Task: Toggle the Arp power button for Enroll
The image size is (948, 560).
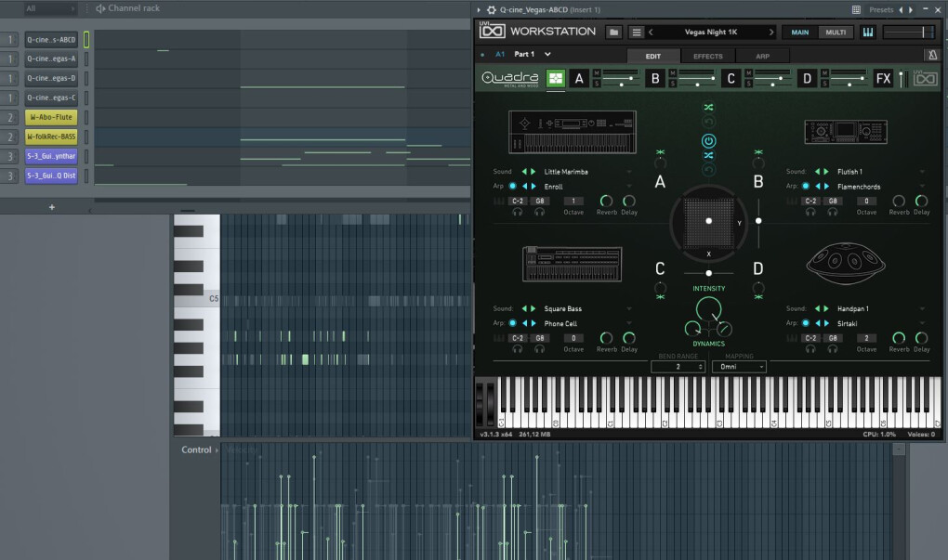Action: (x=512, y=187)
